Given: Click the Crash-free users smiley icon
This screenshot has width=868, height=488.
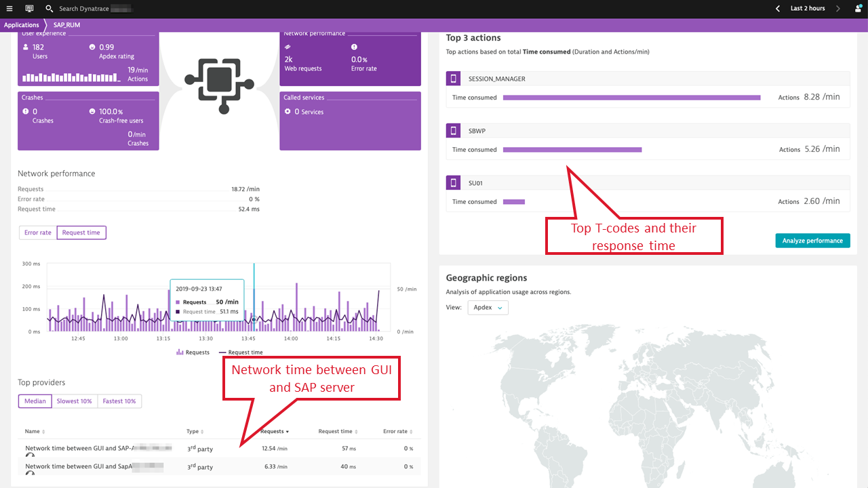Looking at the screenshot, I should click(x=92, y=111).
